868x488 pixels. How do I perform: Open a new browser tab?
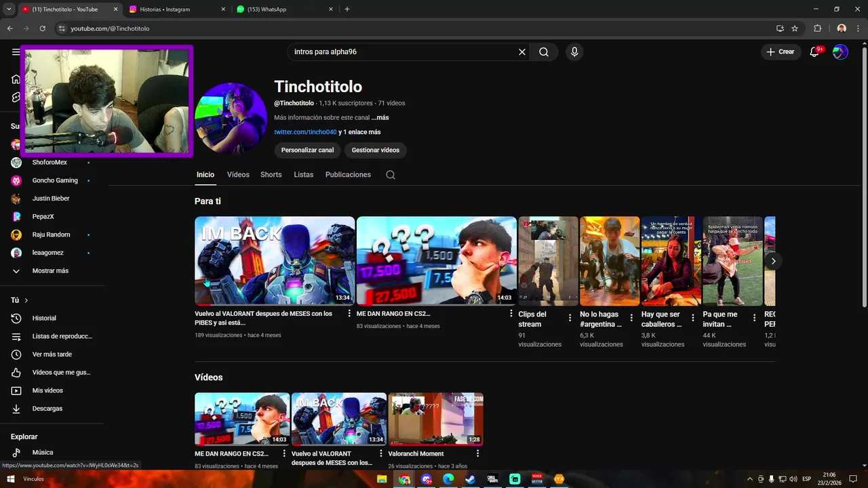click(x=347, y=9)
